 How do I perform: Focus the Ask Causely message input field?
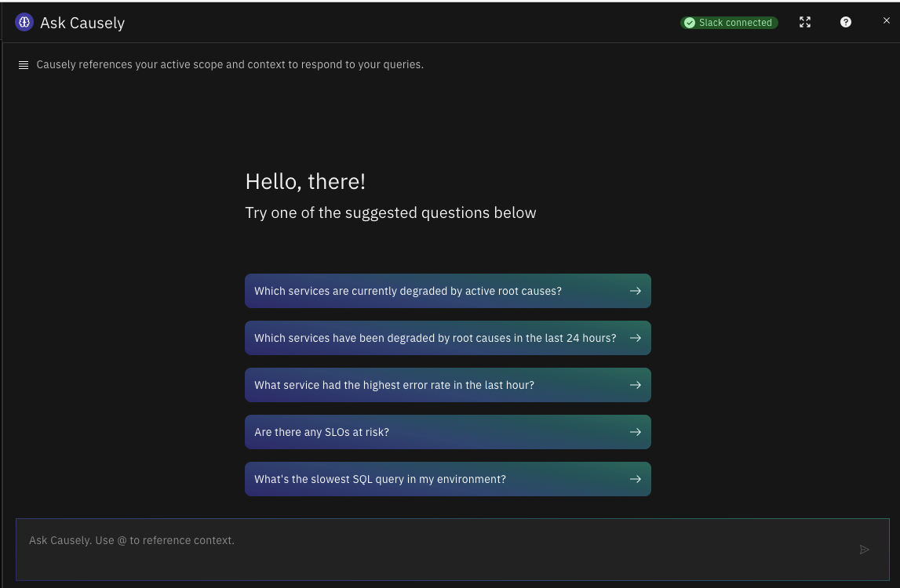point(452,550)
